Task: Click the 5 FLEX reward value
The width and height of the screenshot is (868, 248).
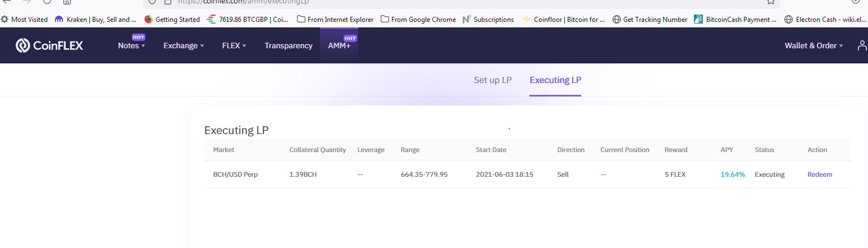Action: pos(675,174)
